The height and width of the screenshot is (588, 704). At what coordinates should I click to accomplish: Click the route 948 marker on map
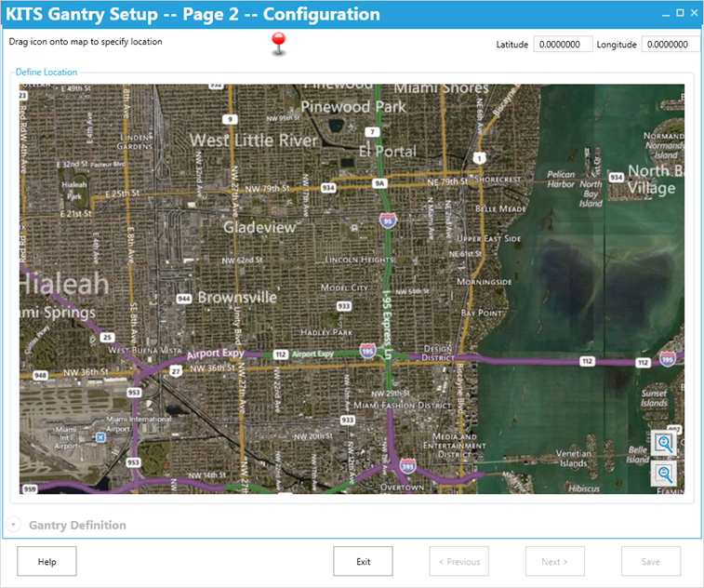point(40,375)
